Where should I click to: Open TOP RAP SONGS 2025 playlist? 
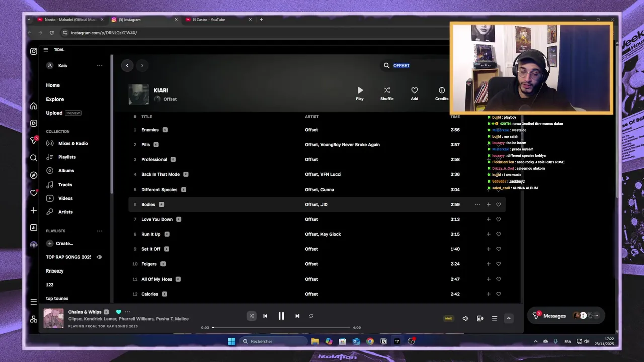[x=68, y=257]
